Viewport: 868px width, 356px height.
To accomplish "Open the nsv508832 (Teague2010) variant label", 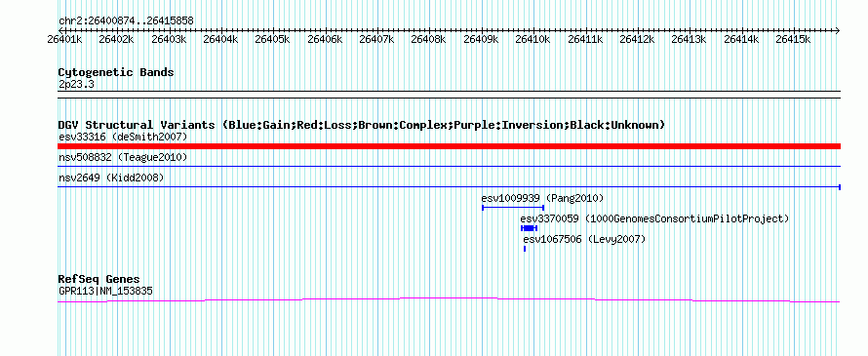I will (123, 158).
